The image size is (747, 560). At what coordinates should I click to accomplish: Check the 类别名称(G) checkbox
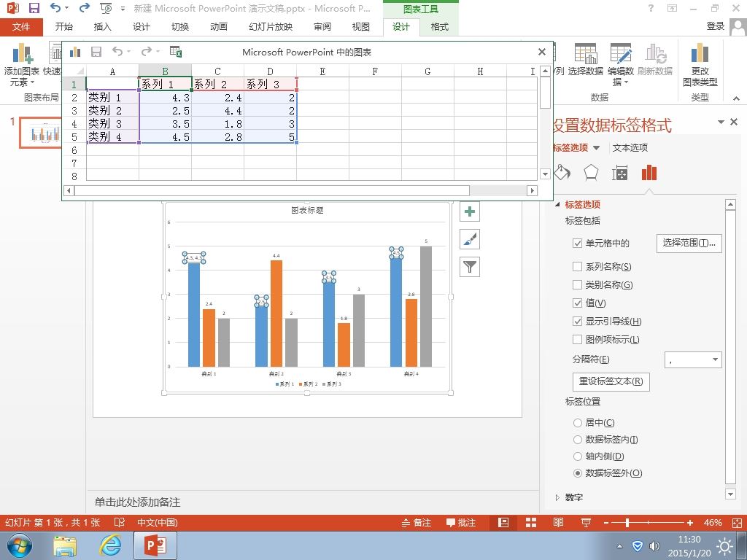(578, 285)
